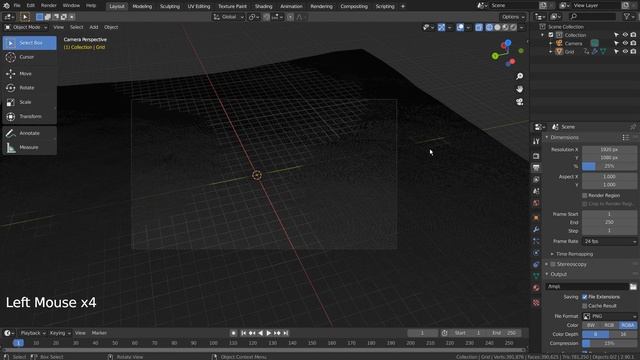Open the Particles properties tab icon
This screenshot has width=640, height=360.
tap(536, 241)
